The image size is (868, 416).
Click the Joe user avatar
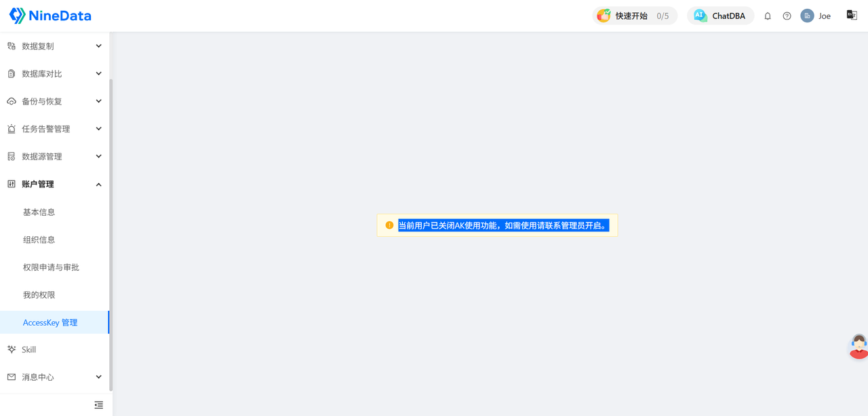point(807,16)
